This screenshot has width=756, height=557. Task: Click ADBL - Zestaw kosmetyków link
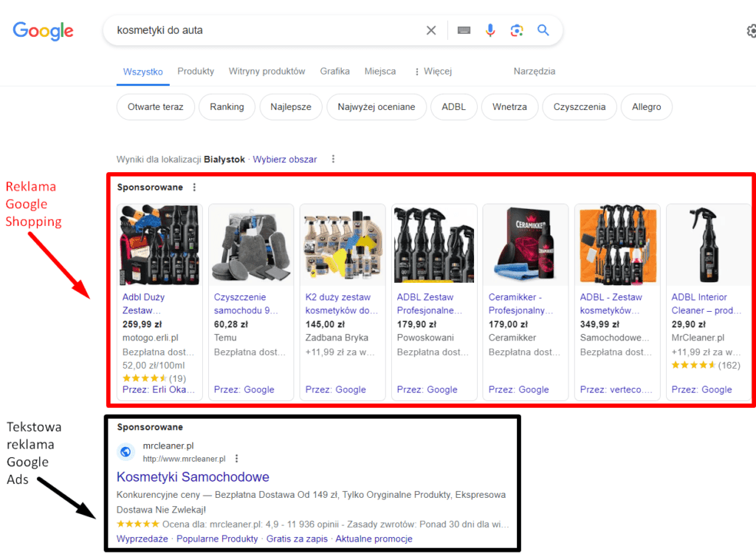[x=611, y=304]
